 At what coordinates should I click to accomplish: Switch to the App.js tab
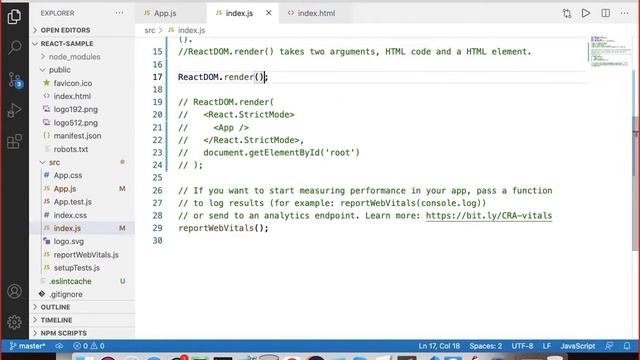point(171,13)
